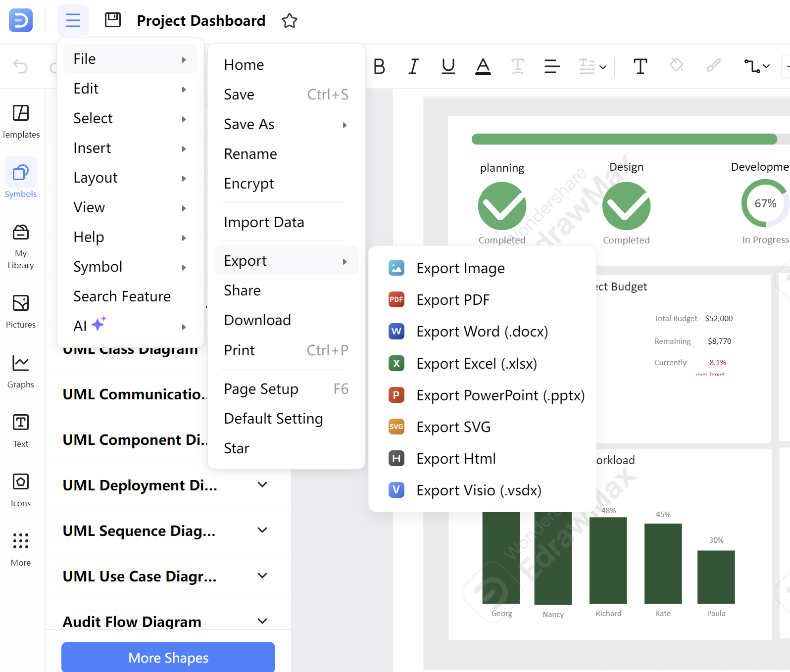Image resolution: width=790 pixels, height=672 pixels.
Task: Open the Select submenu
Action: tap(131, 118)
